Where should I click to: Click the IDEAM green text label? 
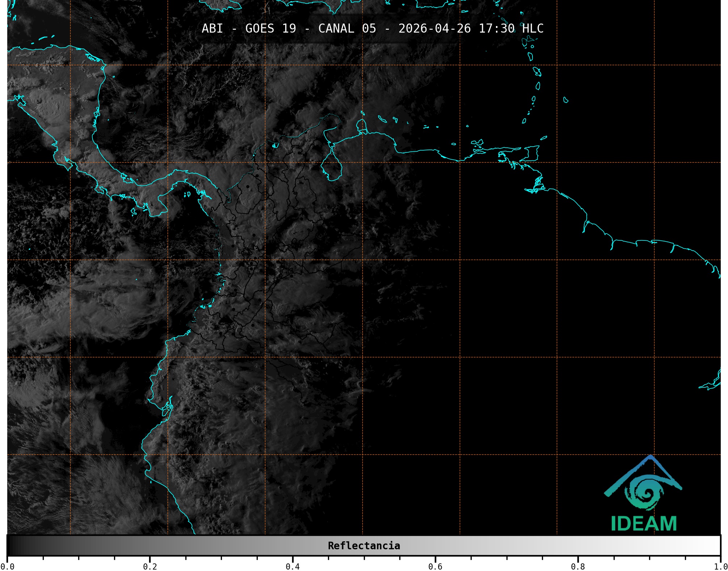pyautogui.click(x=644, y=524)
